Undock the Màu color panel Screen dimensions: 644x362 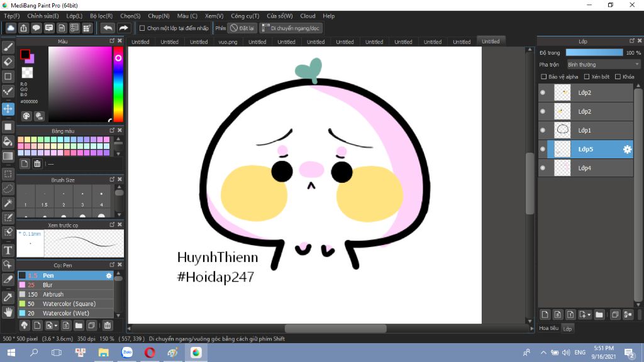point(112,41)
